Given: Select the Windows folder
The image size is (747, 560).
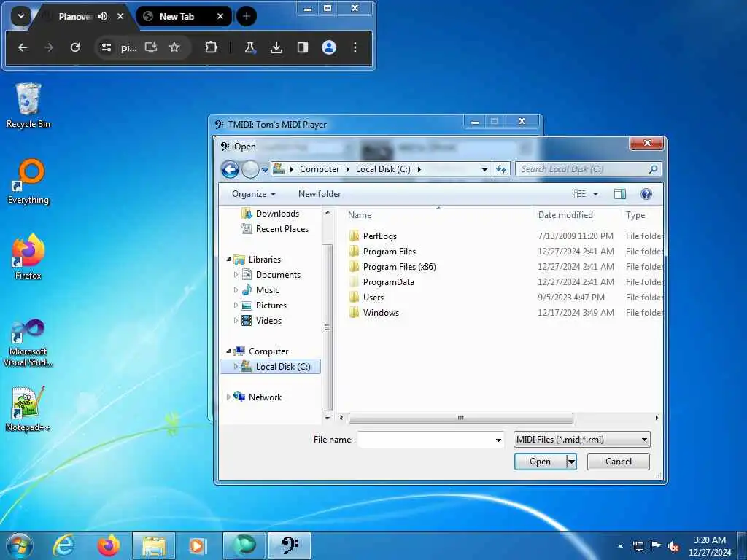Looking at the screenshot, I should [x=381, y=312].
